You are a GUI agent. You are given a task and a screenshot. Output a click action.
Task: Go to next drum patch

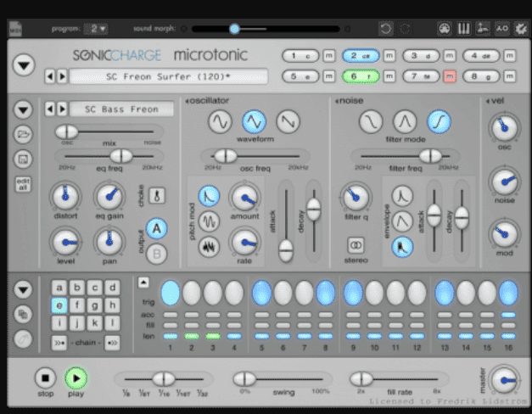pyautogui.click(x=62, y=109)
